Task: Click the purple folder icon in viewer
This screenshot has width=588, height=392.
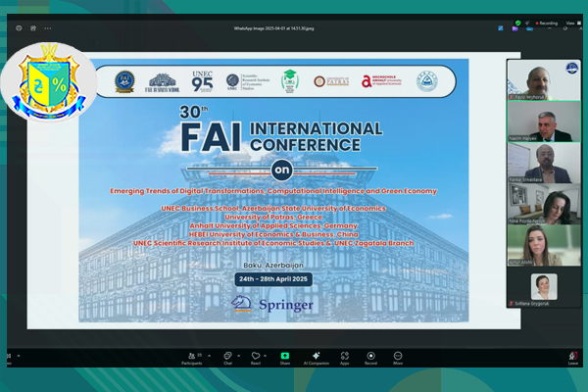Action: pyautogui.click(x=514, y=28)
